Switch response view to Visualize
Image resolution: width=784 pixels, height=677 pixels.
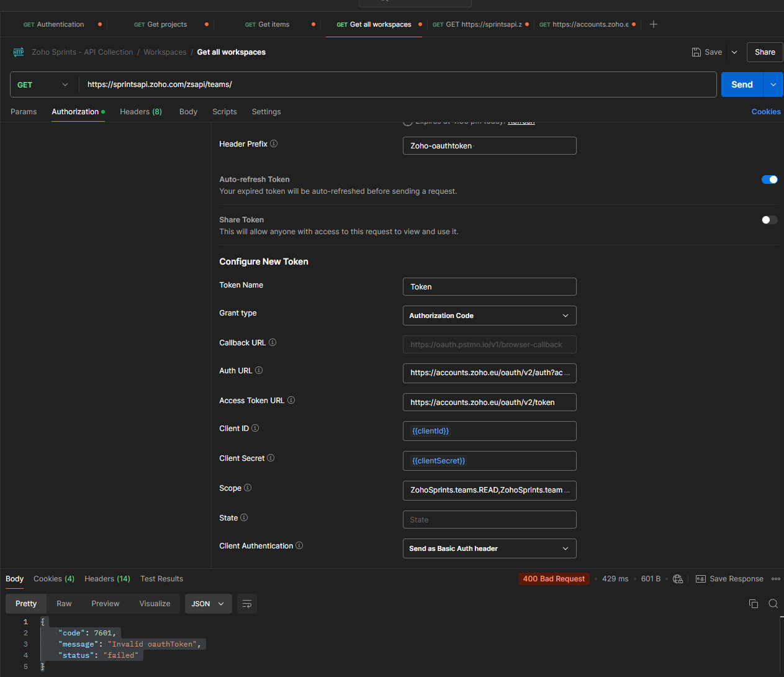point(155,604)
